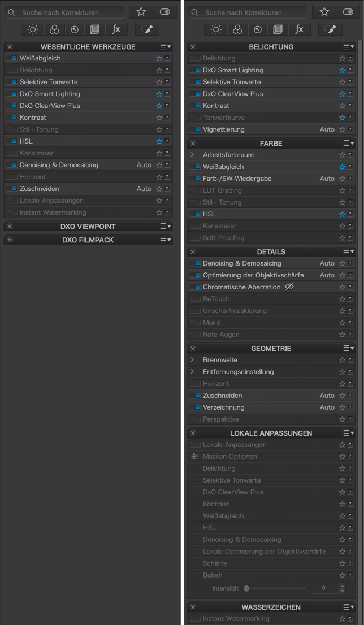Open the DXO VIEWPOINT panel header
The image size is (364, 625).
pos(88,227)
